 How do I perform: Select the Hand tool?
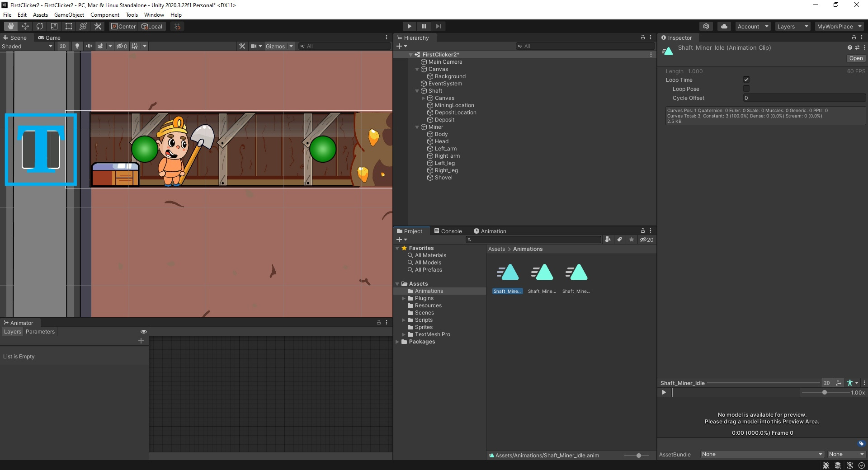click(x=11, y=26)
